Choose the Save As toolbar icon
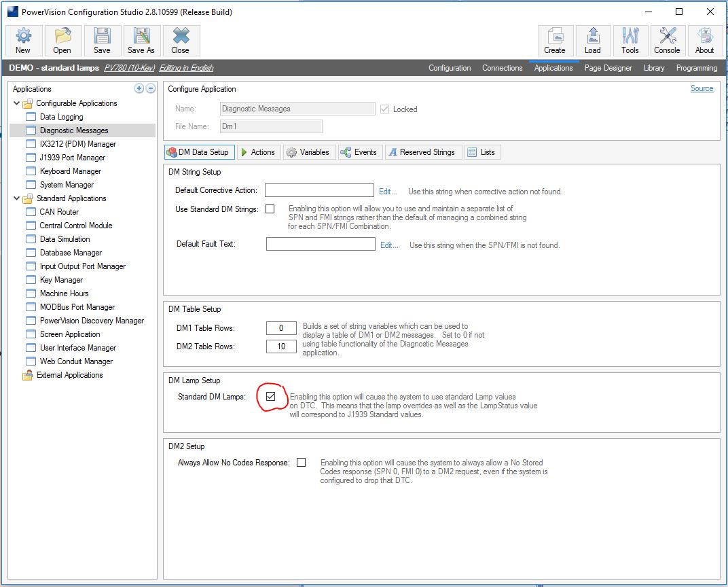728x587 pixels. pyautogui.click(x=141, y=36)
